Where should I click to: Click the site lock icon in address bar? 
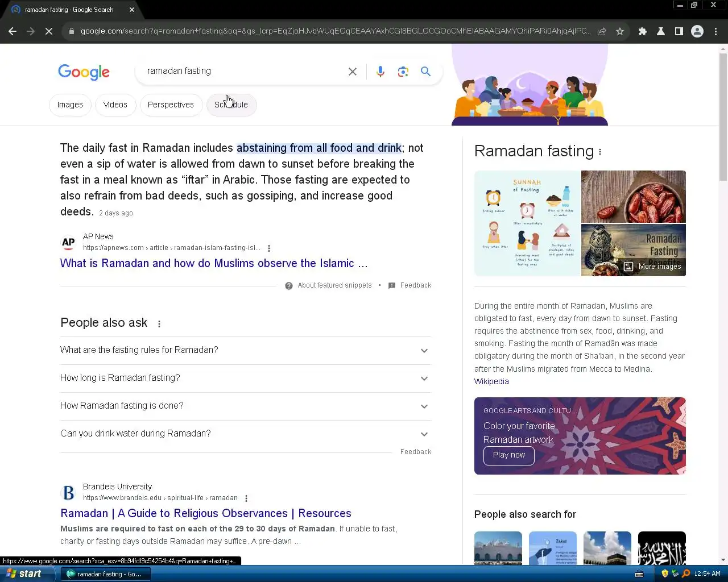point(71,31)
